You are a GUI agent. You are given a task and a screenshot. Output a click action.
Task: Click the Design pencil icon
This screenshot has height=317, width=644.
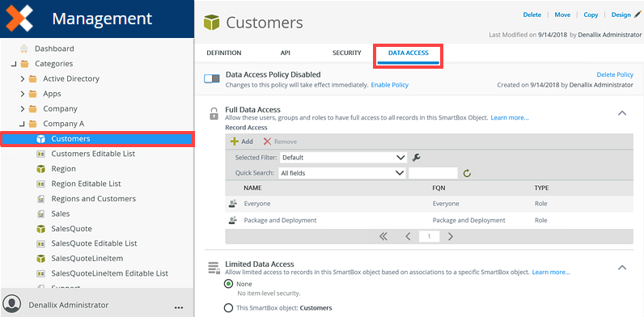[638, 15]
